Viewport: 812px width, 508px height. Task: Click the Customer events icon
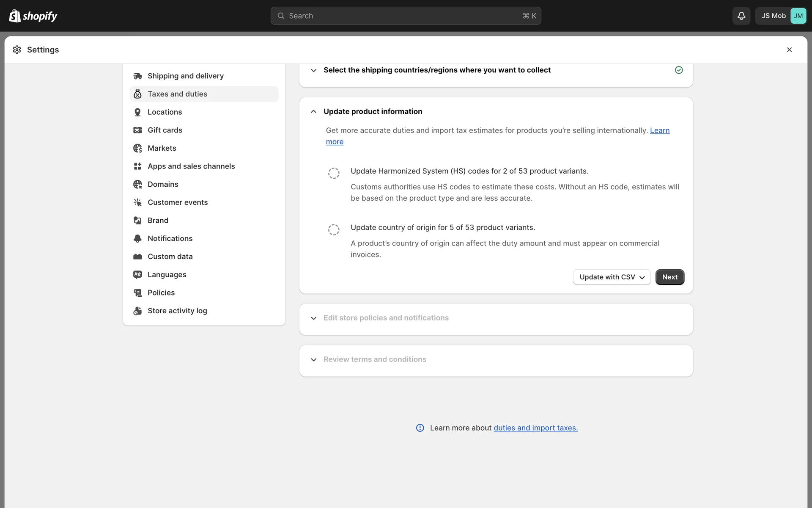click(137, 202)
